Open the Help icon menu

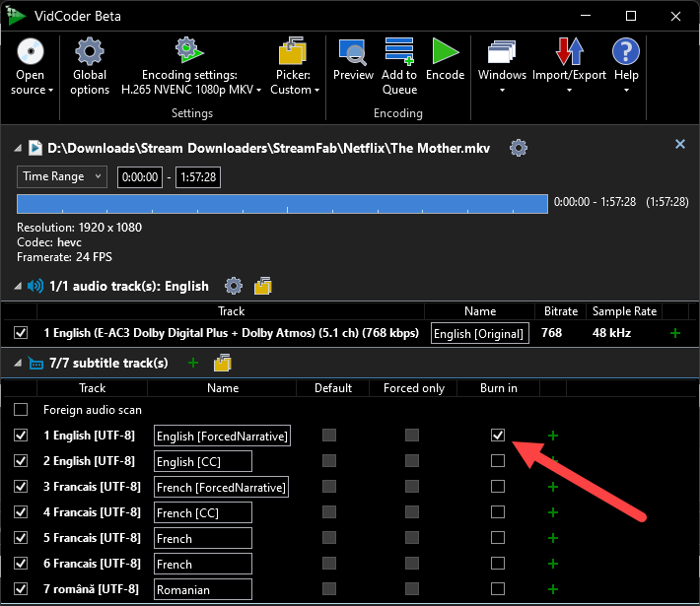click(626, 52)
